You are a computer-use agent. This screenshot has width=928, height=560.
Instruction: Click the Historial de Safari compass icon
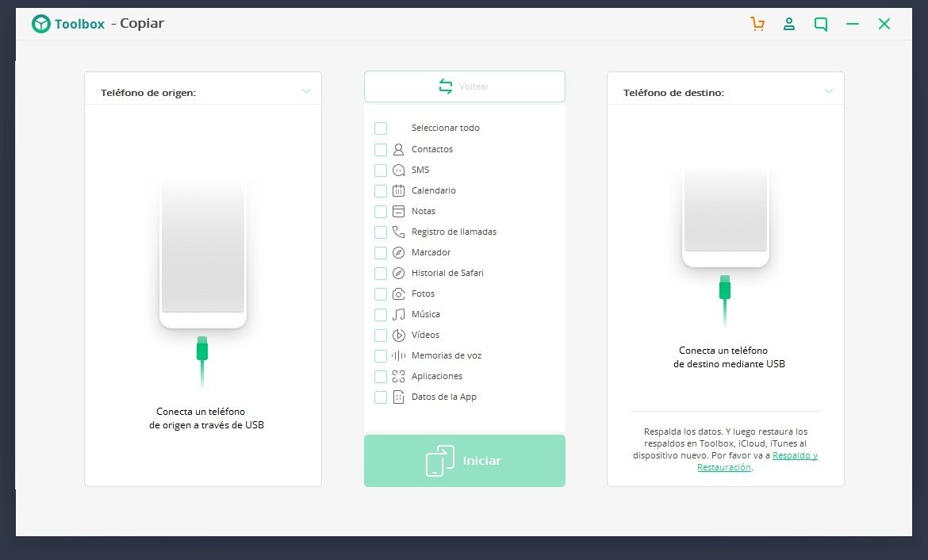[x=399, y=273]
